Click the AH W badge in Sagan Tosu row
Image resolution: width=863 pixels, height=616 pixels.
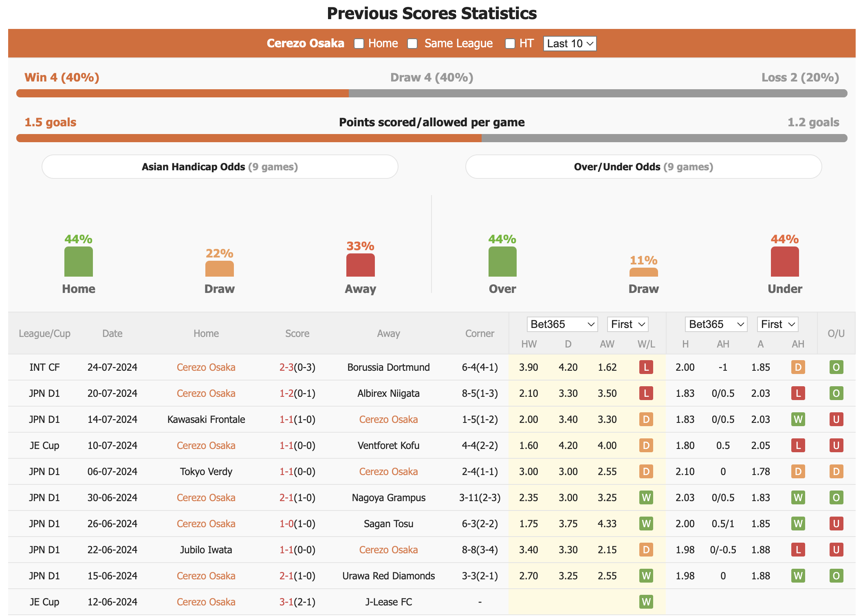798,524
